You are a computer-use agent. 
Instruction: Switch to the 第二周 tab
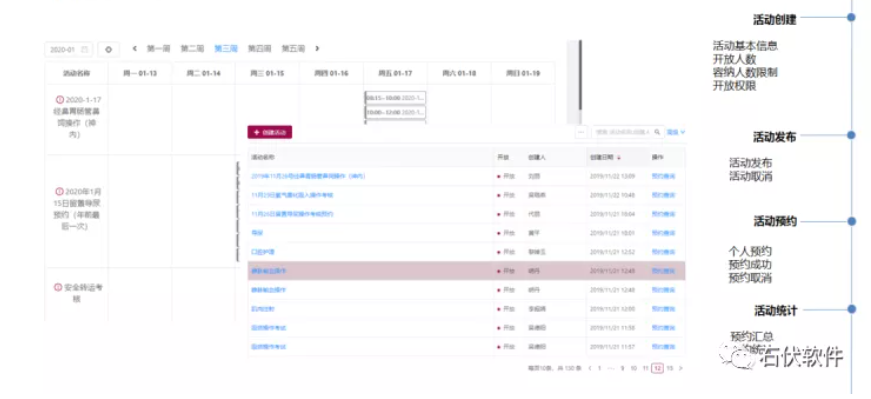192,49
